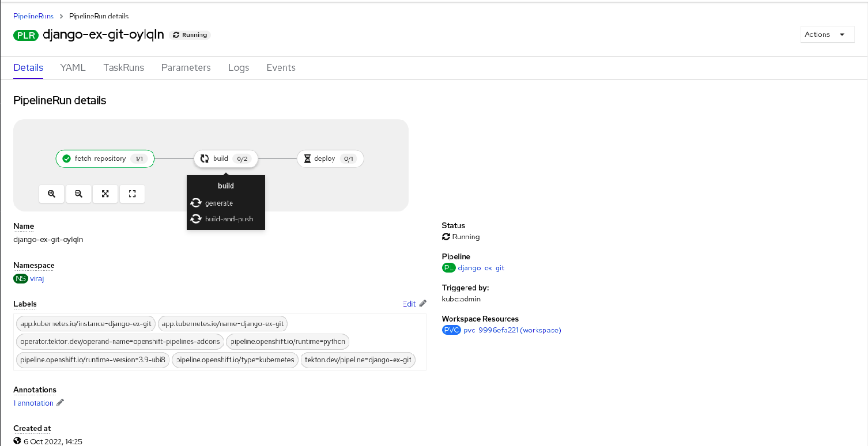868x446 pixels.
Task: Go to the Logs tab
Action: pos(239,67)
